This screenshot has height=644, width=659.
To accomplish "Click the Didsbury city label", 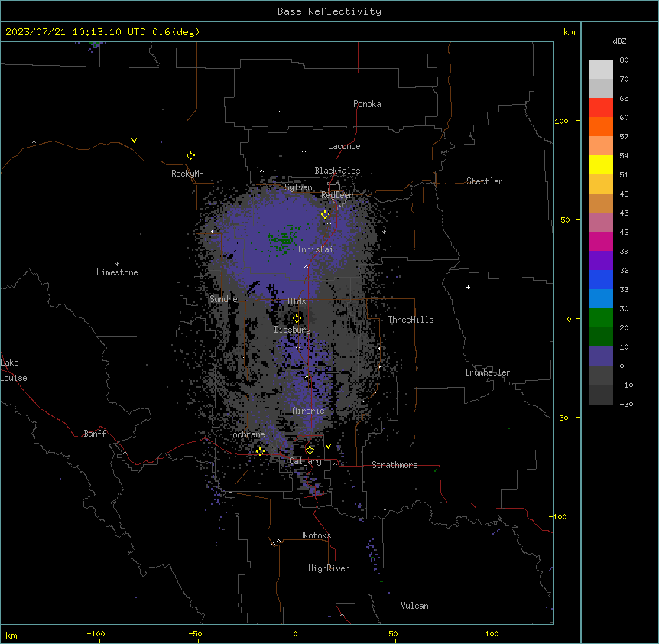I will pyautogui.click(x=293, y=330).
